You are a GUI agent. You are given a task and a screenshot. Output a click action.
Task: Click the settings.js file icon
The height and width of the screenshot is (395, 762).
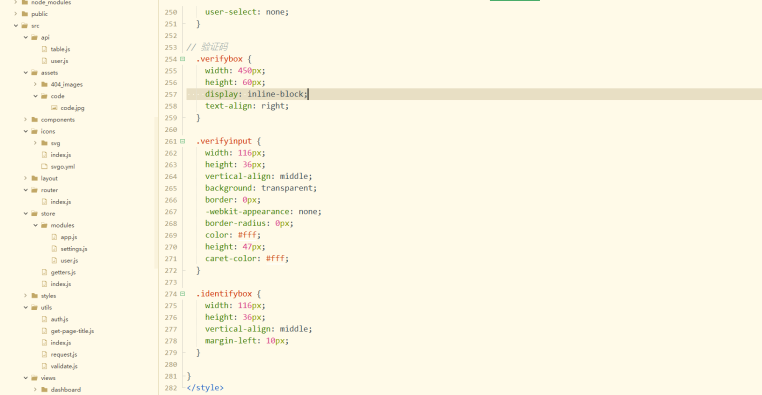54,249
